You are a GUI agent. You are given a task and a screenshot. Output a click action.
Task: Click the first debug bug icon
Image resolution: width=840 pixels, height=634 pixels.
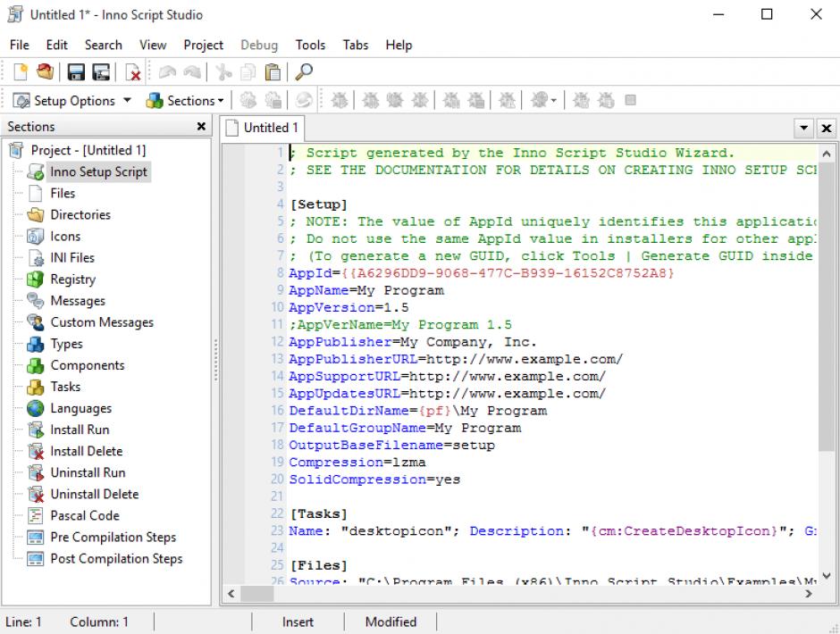339,100
